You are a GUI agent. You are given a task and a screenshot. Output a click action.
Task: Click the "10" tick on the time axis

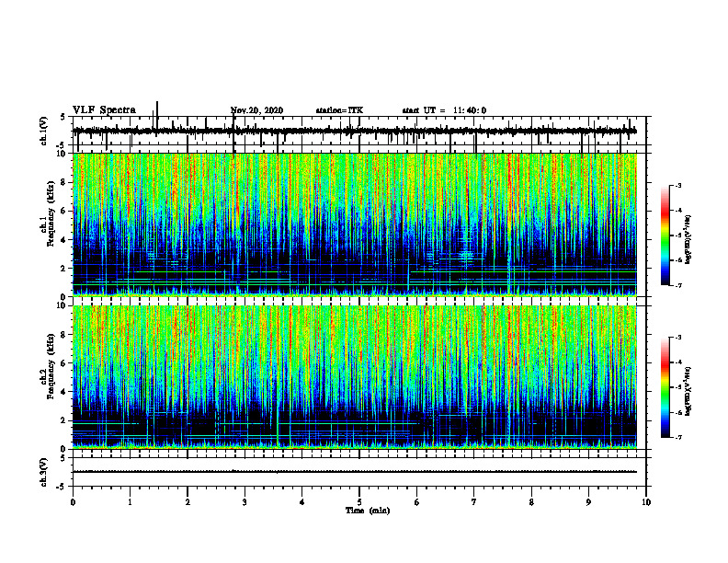(646, 502)
